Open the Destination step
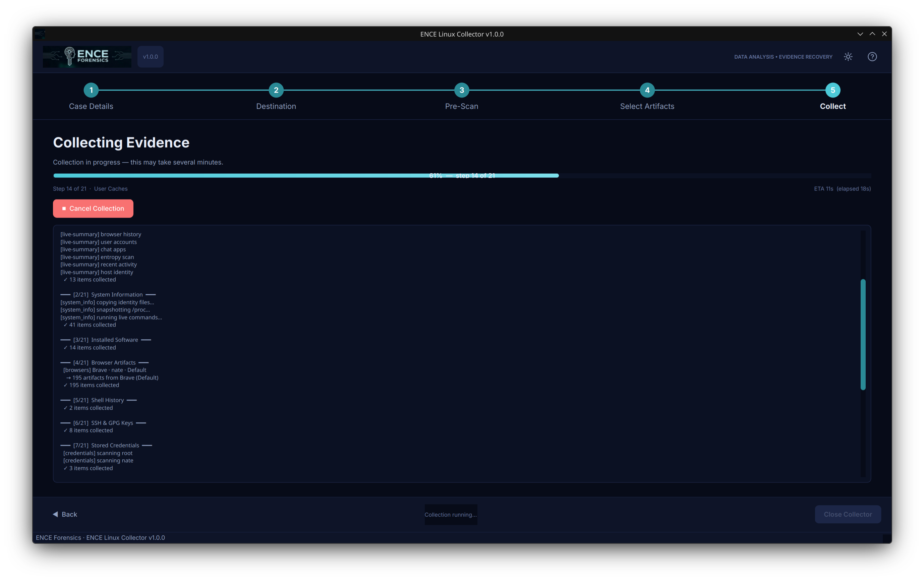 (x=276, y=106)
